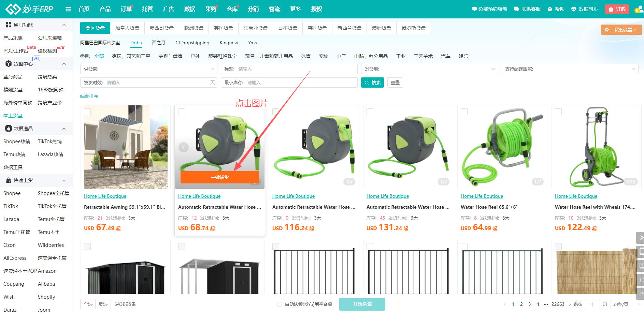The width and height of the screenshot is (644, 313).
Task: Click the price USD 116.24 起
Action: (x=293, y=227)
